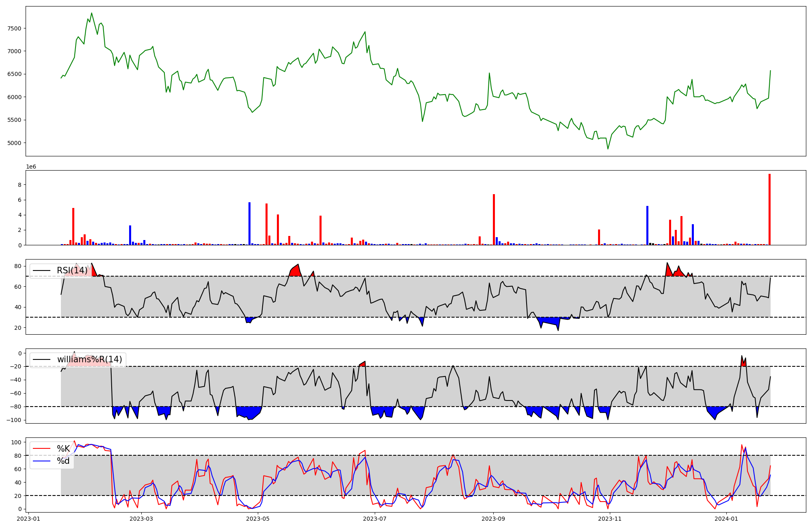The width and height of the screenshot is (812, 528).
Task: Click the 5000 price axis tick label
Action: point(14,143)
